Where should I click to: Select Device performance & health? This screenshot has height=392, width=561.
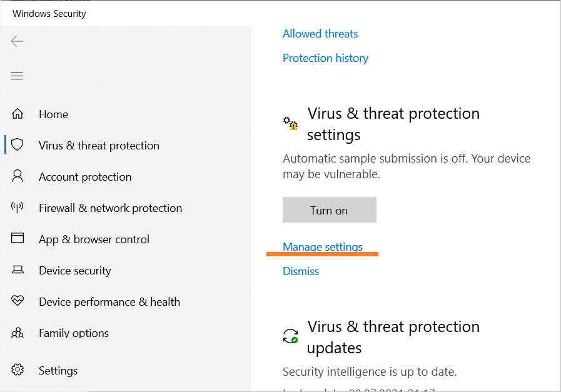pyautogui.click(x=109, y=302)
